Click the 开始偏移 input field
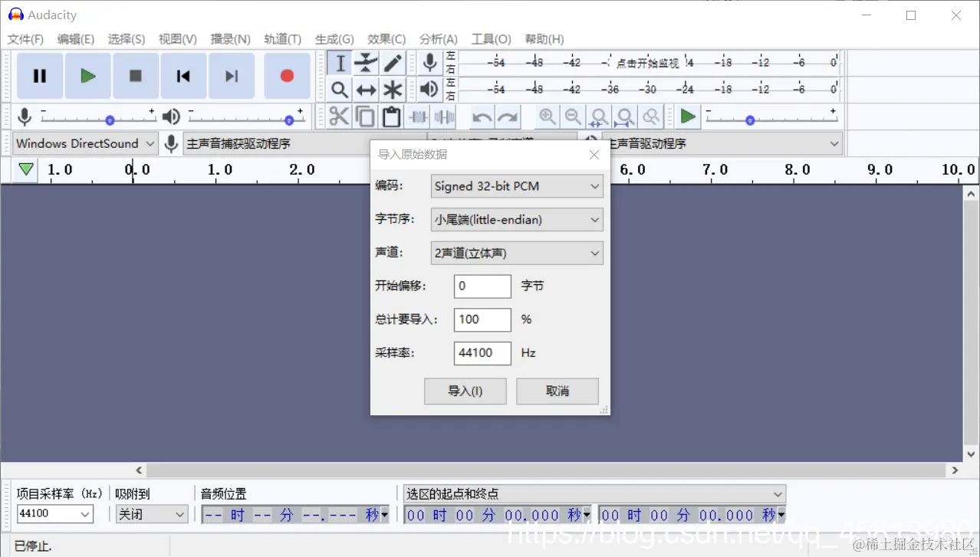 coord(482,287)
